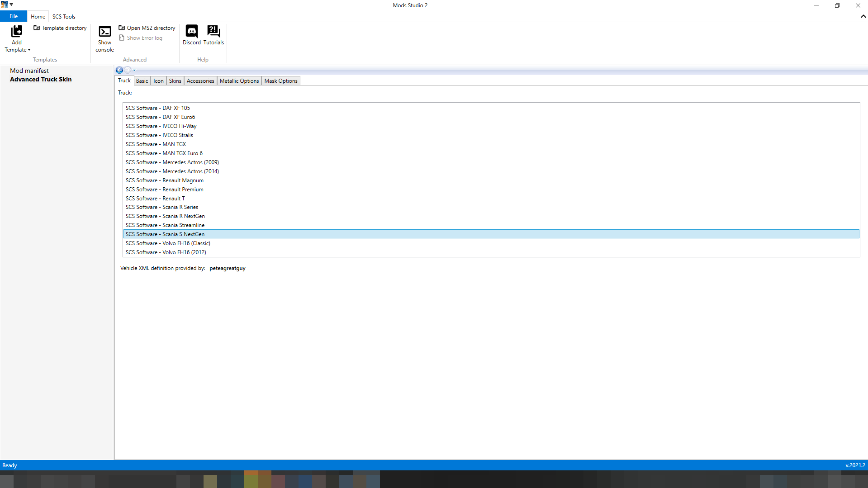Open the Metallic Options tab

tap(239, 81)
